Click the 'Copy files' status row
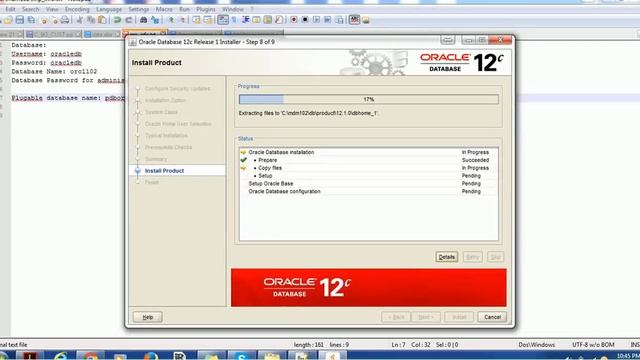This screenshot has width=640, height=360. click(x=369, y=168)
